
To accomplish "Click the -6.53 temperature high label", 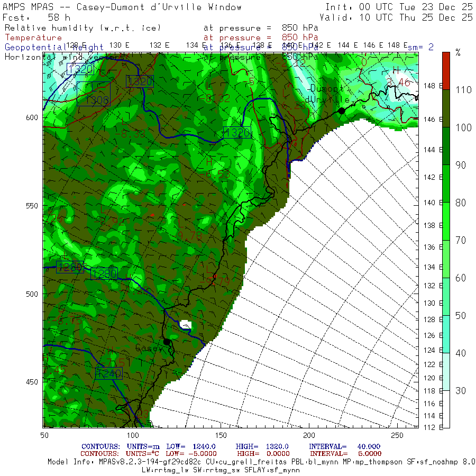I will pos(215,174).
